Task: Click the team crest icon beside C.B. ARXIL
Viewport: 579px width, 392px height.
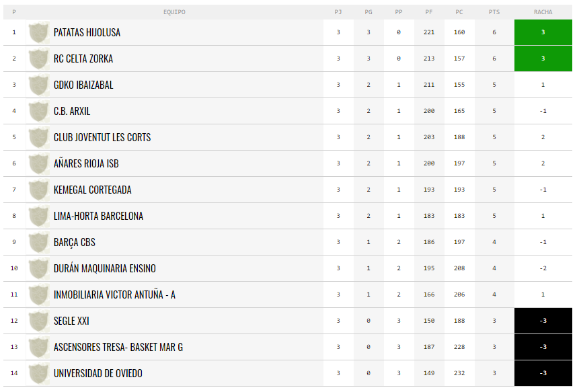Action: tap(39, 111)
